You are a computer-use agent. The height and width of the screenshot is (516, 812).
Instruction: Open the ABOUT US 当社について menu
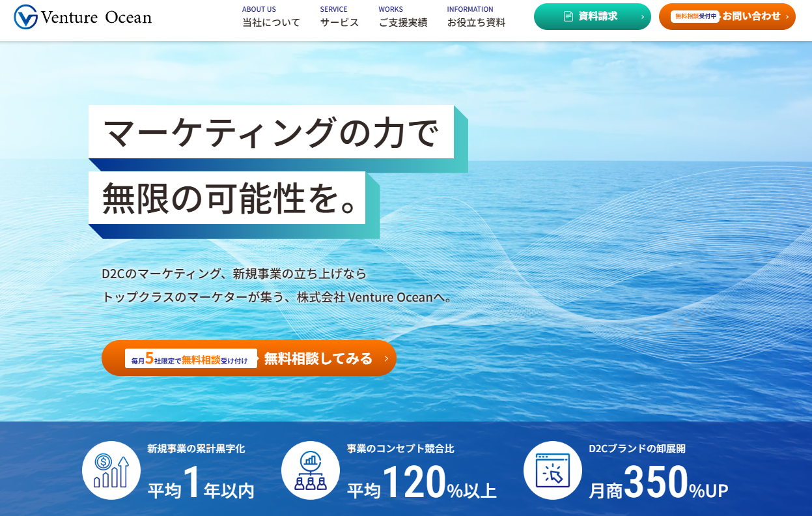pyautogui.click(x=271, y=17)
